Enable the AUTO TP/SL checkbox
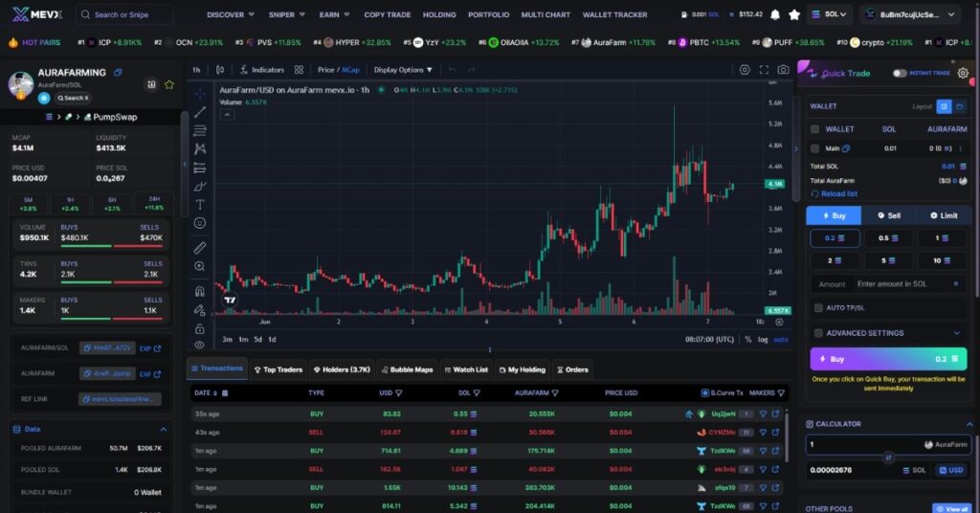The width and height of the screenshot is (980, 513). click(x=818, y=308)
